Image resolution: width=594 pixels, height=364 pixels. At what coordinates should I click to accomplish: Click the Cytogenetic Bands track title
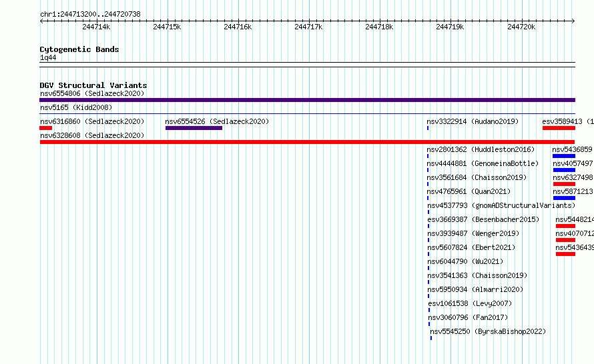(x=79, y=49)
